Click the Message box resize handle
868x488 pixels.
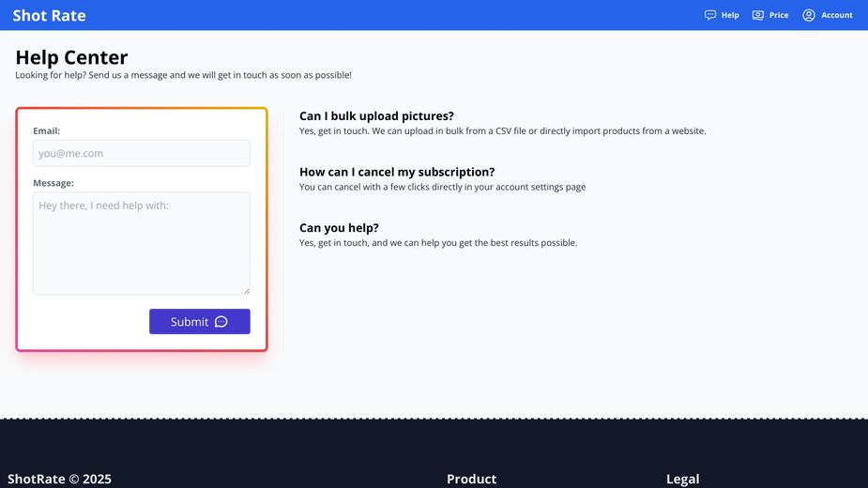[246, 291]
